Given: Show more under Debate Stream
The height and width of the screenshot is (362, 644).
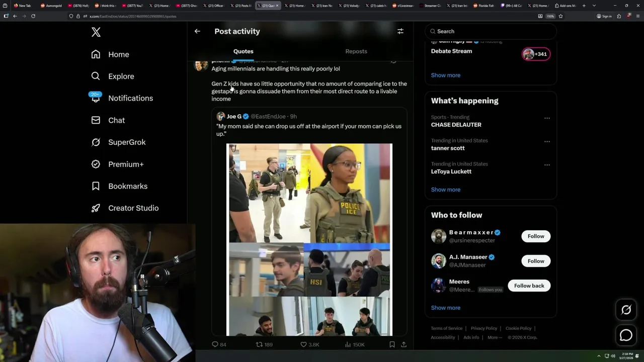Looking at the screenshot, I should click(x=445, y=75).
